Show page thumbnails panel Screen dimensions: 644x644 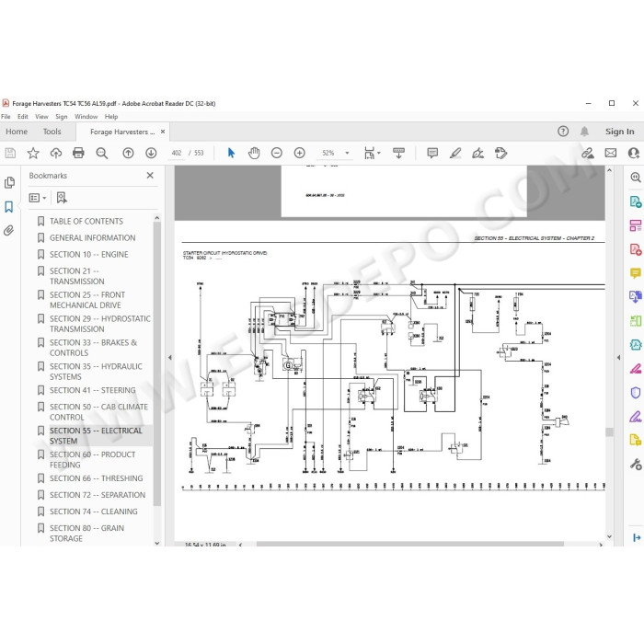pos(9,182)
